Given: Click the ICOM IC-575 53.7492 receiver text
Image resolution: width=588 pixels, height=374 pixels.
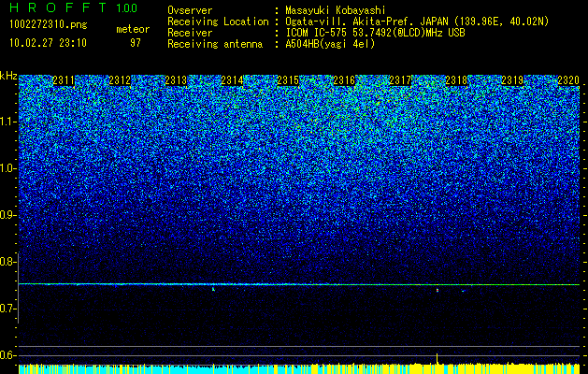Looking at the screenshot, I should [375, 33].
